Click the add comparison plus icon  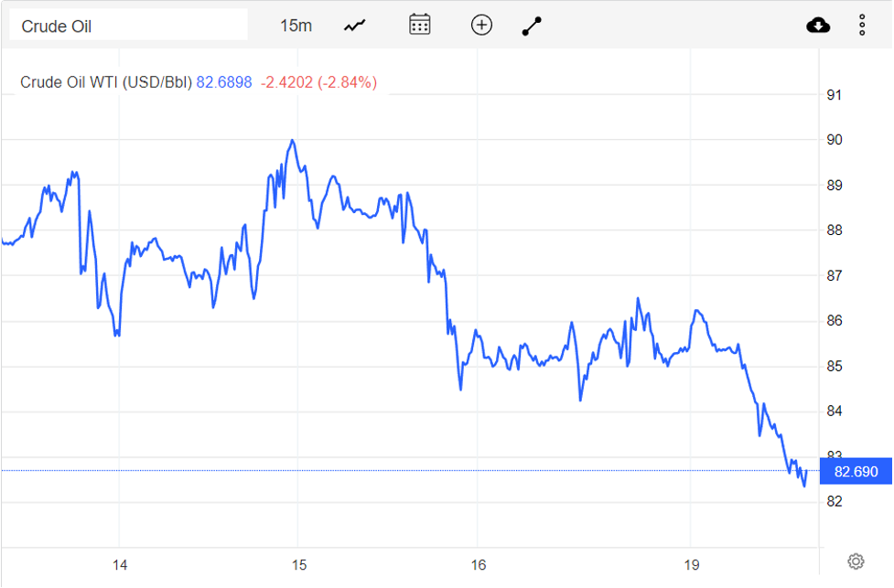click(481, 25)
